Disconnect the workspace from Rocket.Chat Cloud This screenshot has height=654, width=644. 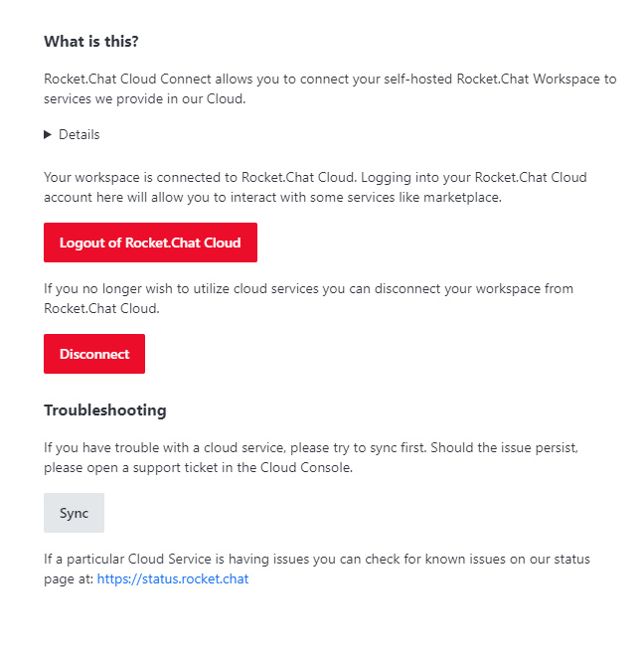(94, 354)
